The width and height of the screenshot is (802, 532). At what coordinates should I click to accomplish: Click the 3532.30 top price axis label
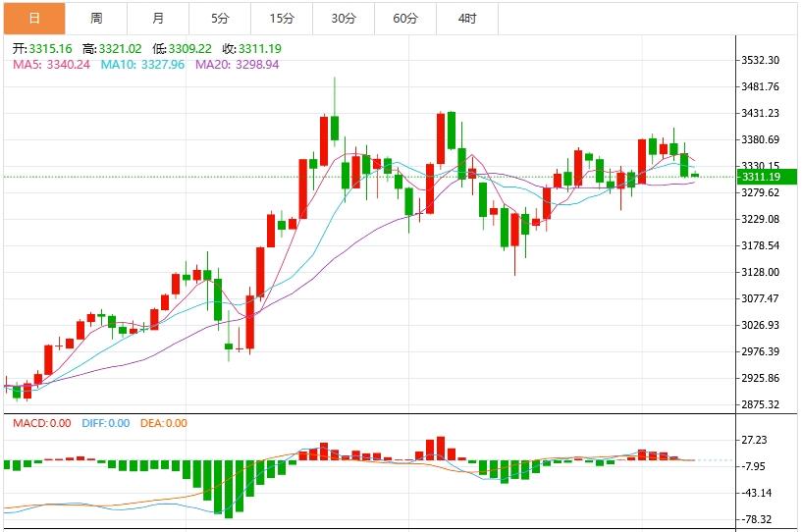(761, 60)
